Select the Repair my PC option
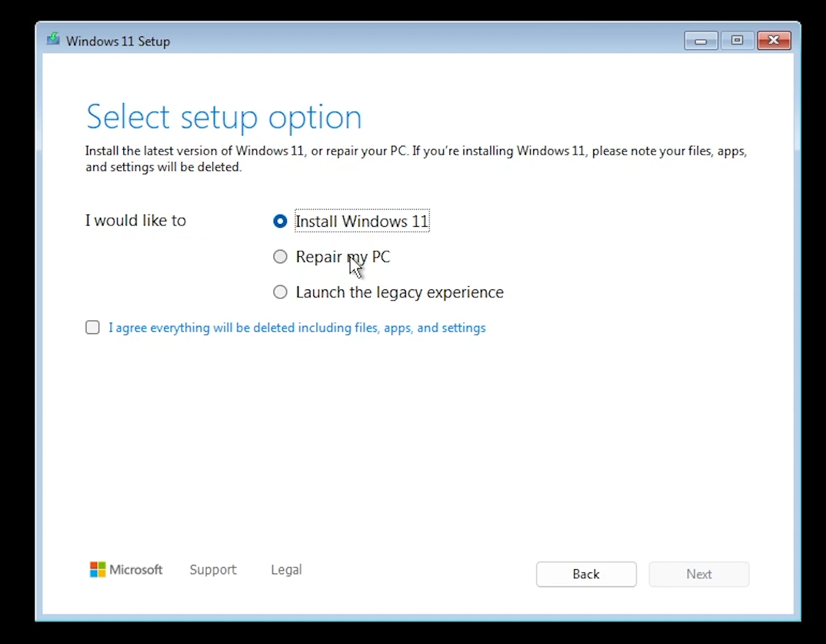This screenshot has width=826, height=644. click(x=280, y=256)
